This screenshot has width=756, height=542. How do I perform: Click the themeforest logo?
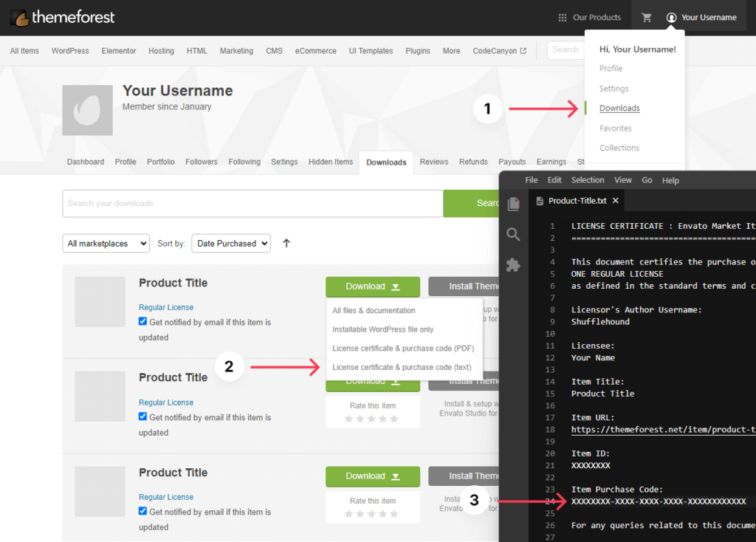(62, 18)
